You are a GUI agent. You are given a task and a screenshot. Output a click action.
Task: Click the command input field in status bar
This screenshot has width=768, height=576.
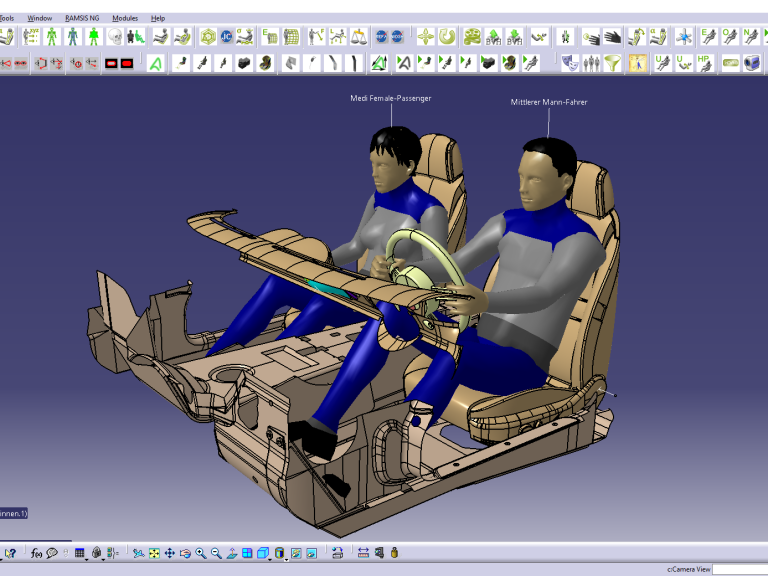click(x=740, y=569)
